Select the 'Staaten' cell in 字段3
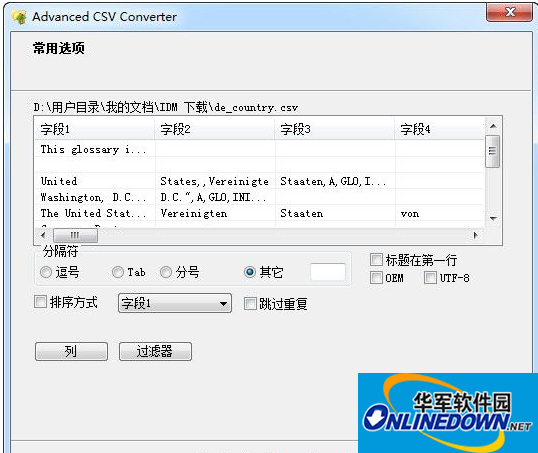 (x=335, y=213)
